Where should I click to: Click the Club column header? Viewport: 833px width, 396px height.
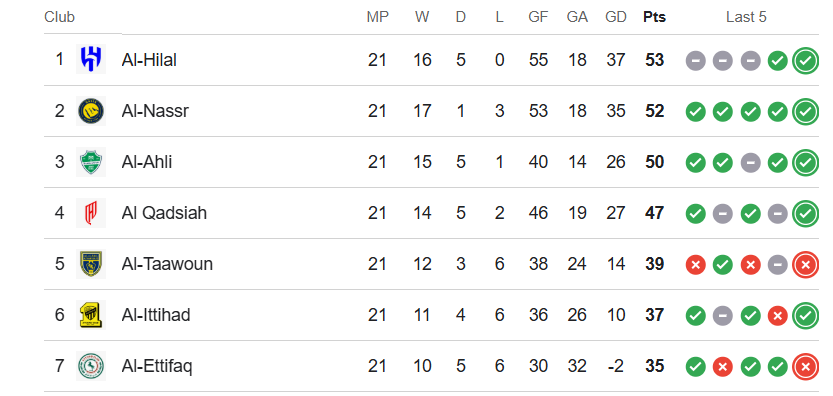[60, 17]
